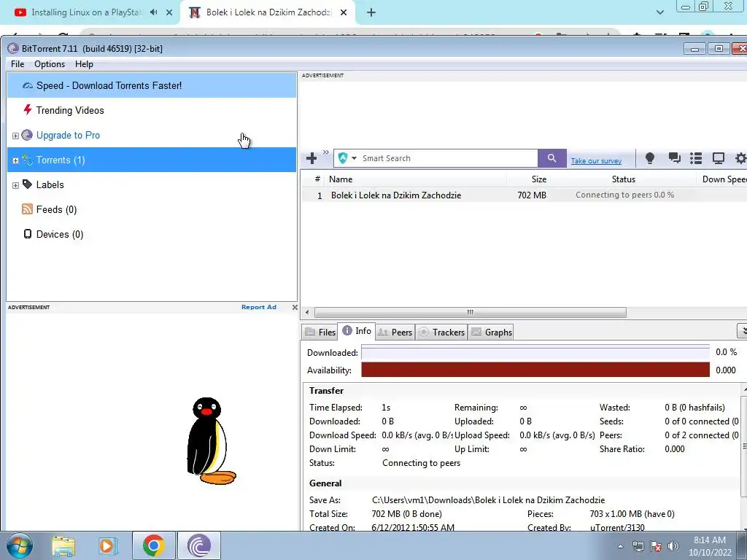Open the Help menu
The height and width of the screenshot is (560, 747).
(84, 64)
